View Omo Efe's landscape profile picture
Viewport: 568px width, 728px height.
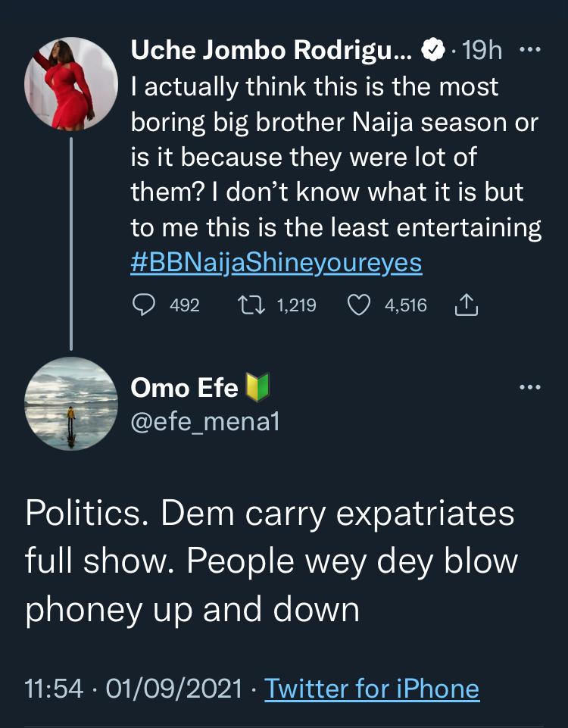71,404
